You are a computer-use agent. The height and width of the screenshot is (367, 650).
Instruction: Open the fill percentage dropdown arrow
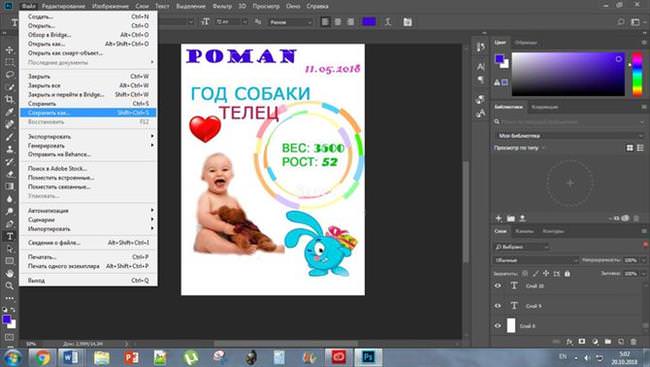point(644,274)
